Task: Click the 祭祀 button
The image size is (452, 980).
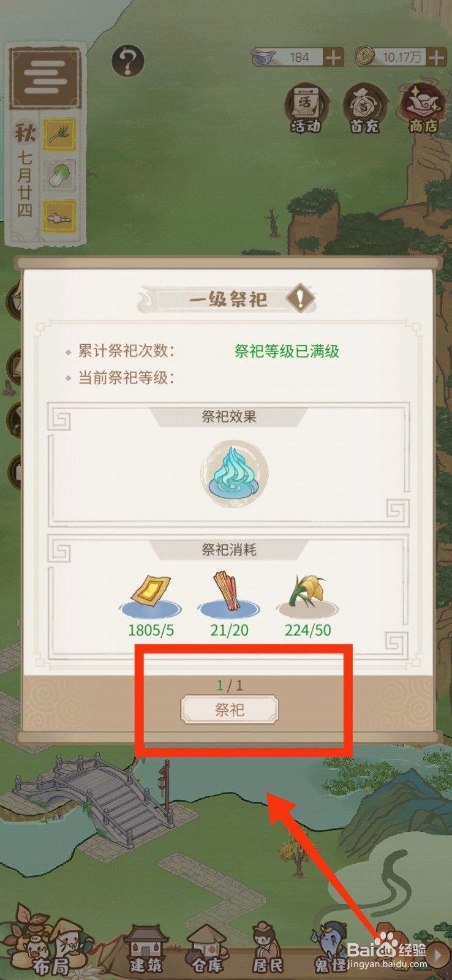Action: [230, 710]
